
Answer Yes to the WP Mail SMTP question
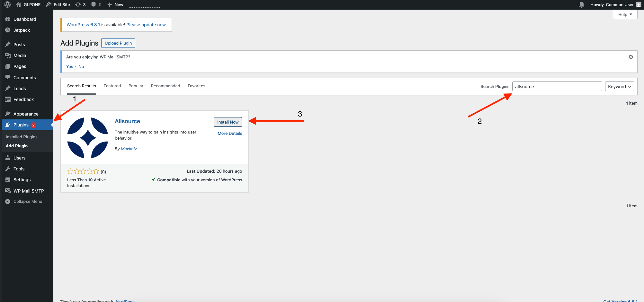70,67
